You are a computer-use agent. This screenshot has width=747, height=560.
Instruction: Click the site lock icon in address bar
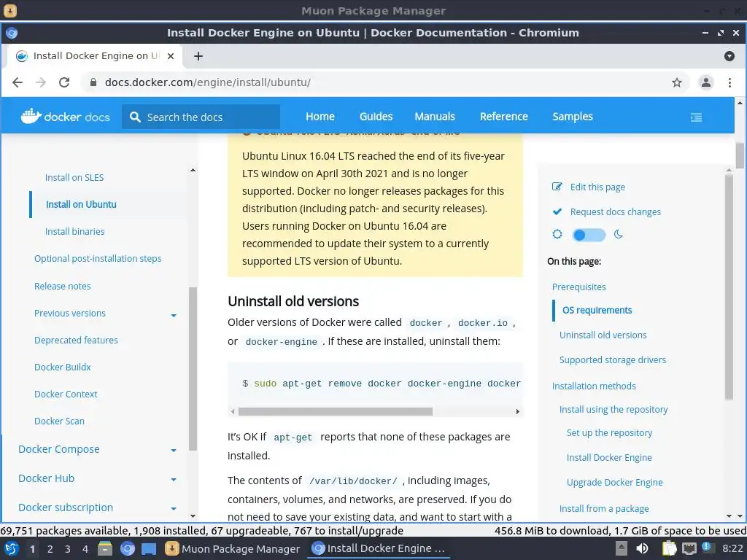[93, 82]
